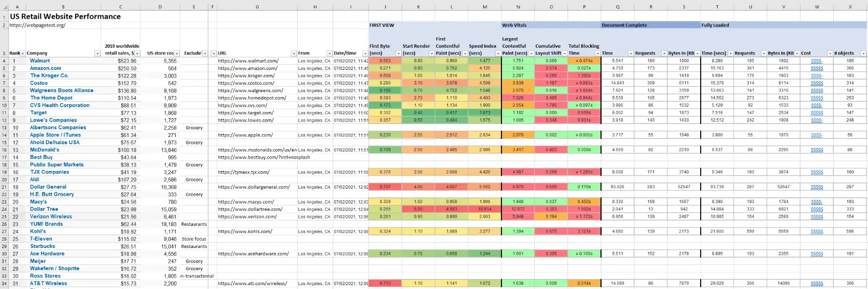Open the Apple Store / iTunes link
Image resolution: width=868 pixels, height=289 pixels.
(55, 135)
